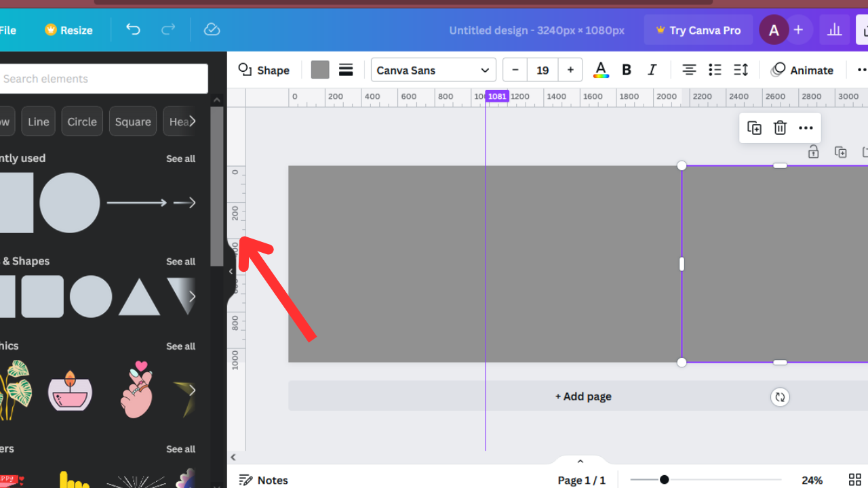Collapse the side panel handle
The width and height of the screenshot is (868, 488).
point(231,271)
